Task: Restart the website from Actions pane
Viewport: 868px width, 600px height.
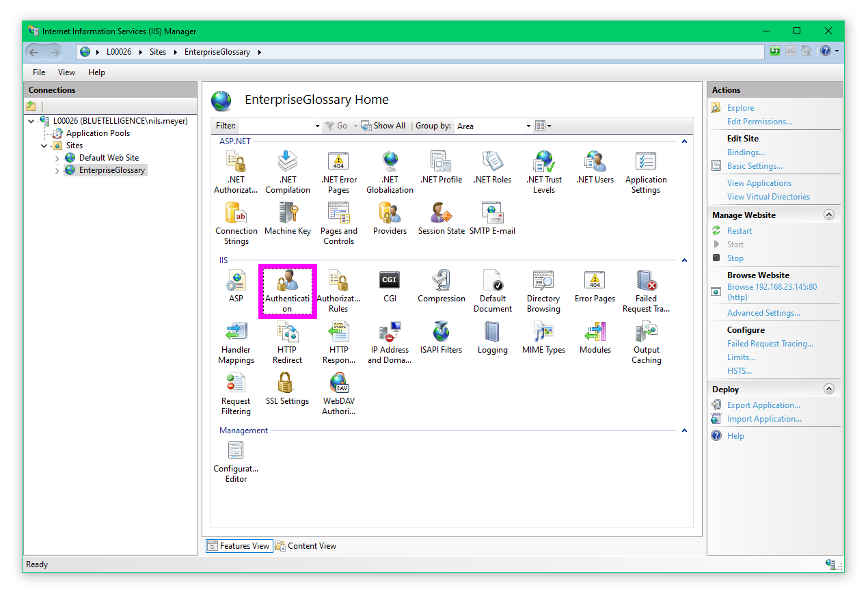Action: click(739, 231)
